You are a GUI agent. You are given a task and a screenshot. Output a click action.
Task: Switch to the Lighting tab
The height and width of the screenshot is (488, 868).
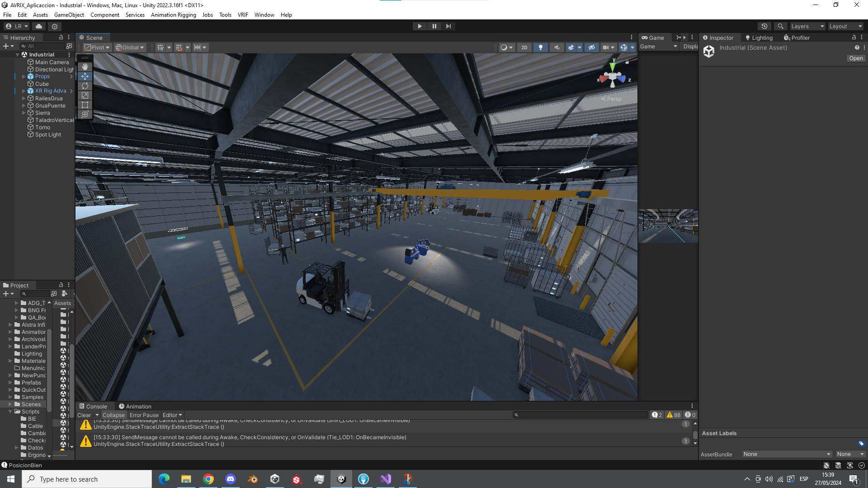click(x=759, y=38)
